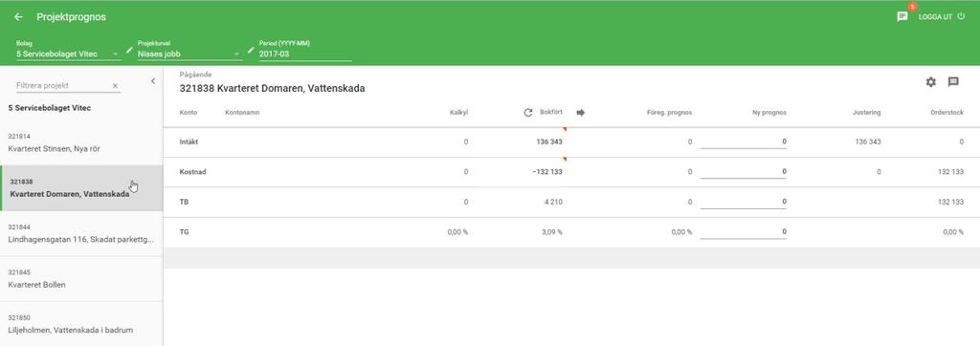The height and width of the screenshot is (346, 980).
Task: Open project settings via the gear icon
Action: click(x=930, y=82)
